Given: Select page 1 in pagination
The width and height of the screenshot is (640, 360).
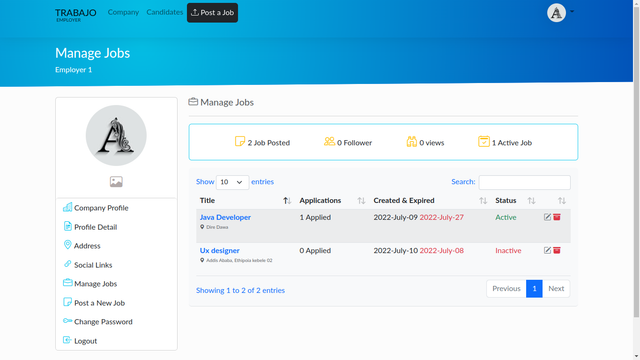Looking at the screenshot, I should coord(534,289).
